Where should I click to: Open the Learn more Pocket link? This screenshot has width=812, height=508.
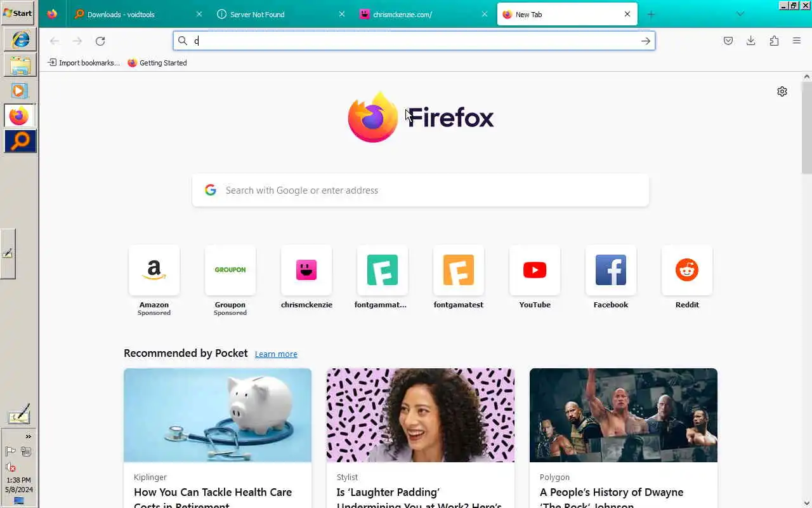point(276,354)
